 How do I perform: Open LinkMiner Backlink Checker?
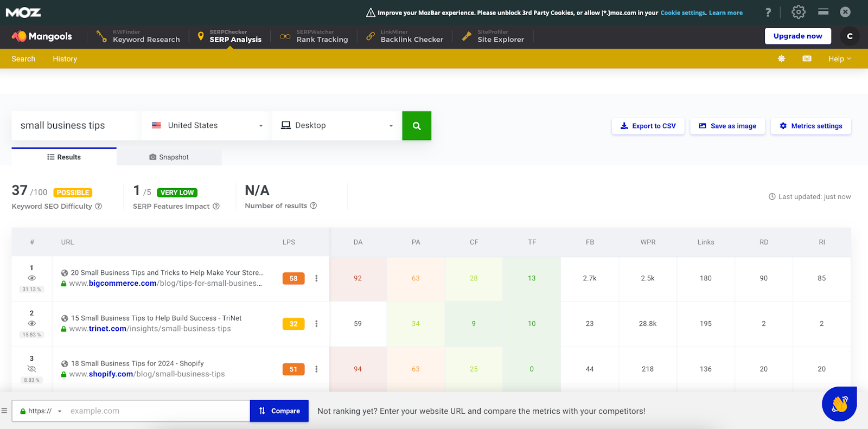point(405,36)
